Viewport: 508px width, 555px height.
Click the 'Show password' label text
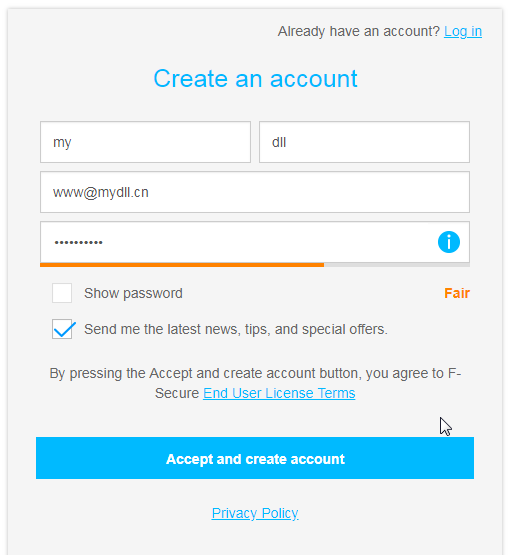point(133,293)
